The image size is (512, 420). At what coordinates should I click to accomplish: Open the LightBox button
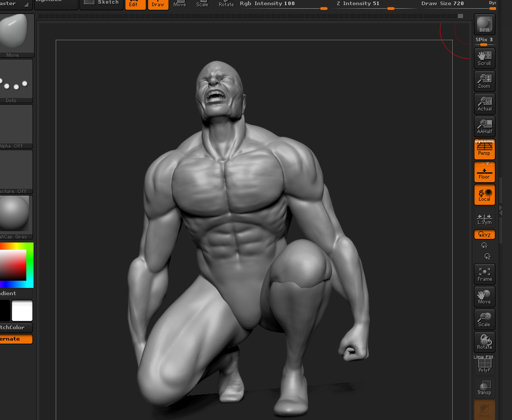point(56,4)
